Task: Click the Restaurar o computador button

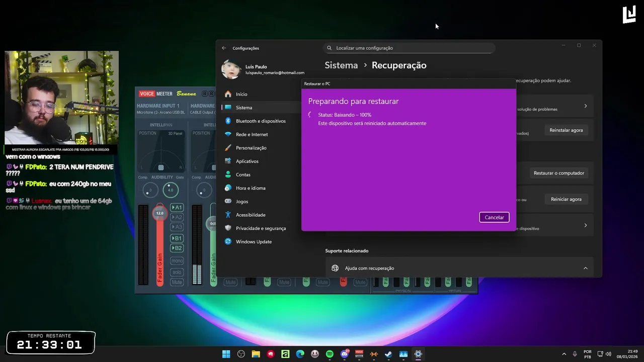Action: (559, 173)
